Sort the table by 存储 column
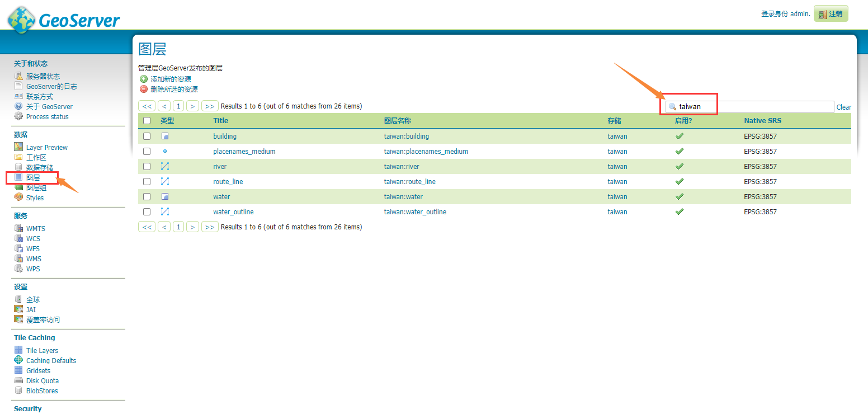Viewport: 868px width, 414px height. [x=615, y=120]
